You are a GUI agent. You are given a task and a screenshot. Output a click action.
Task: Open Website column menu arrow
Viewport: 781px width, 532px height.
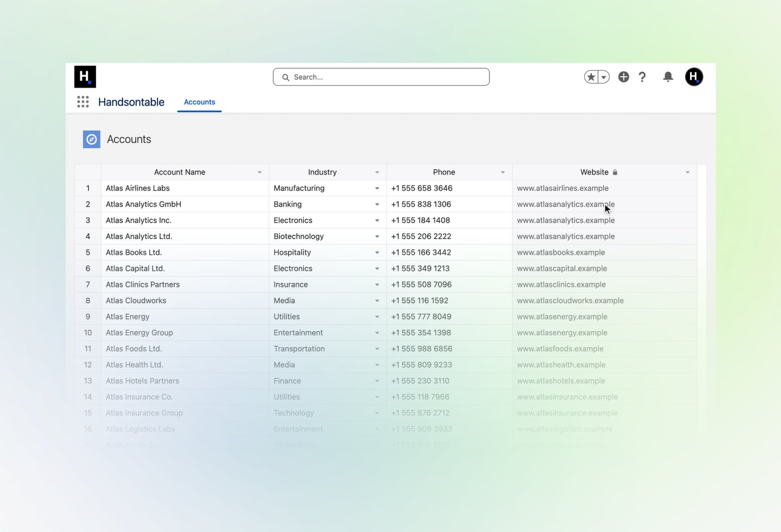coord(687,172)
